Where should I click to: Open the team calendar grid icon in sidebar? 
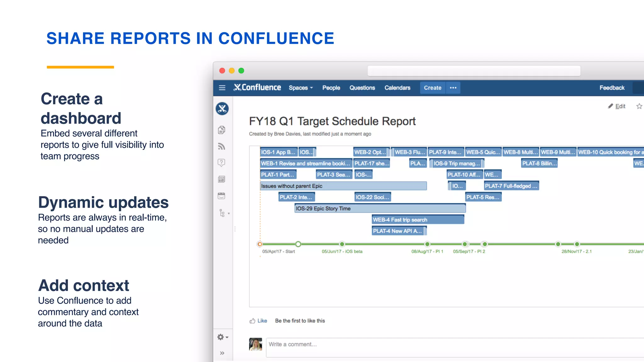(222, 179)
